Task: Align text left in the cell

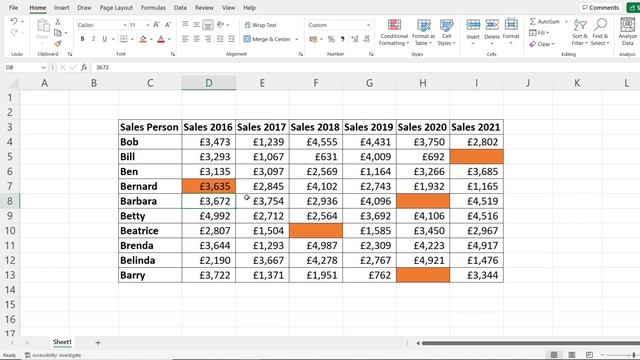Action: (x=185, y=39)
